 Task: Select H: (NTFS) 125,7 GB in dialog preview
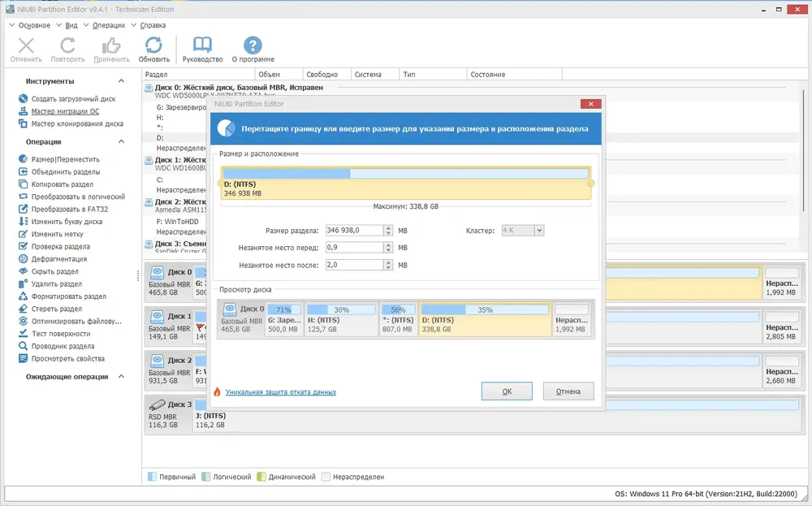click(x=341, y=319)
